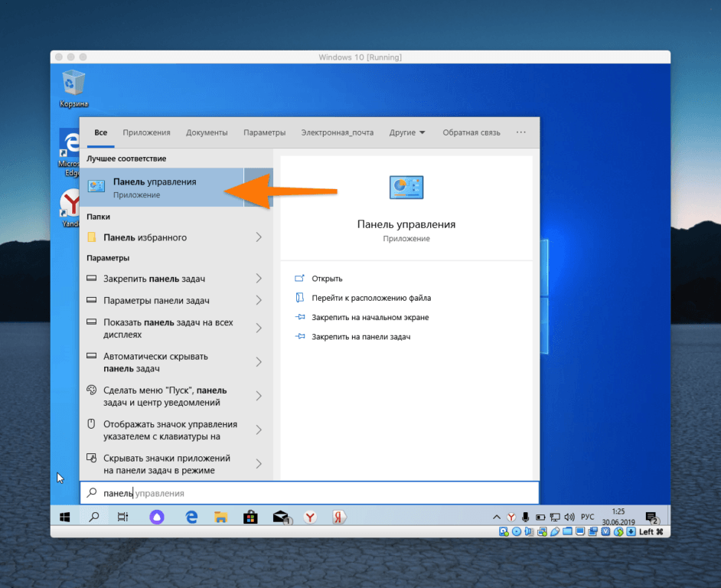Expand Закрепить панель задач arrow
The image size is (721, 588).
coord(259,279)
